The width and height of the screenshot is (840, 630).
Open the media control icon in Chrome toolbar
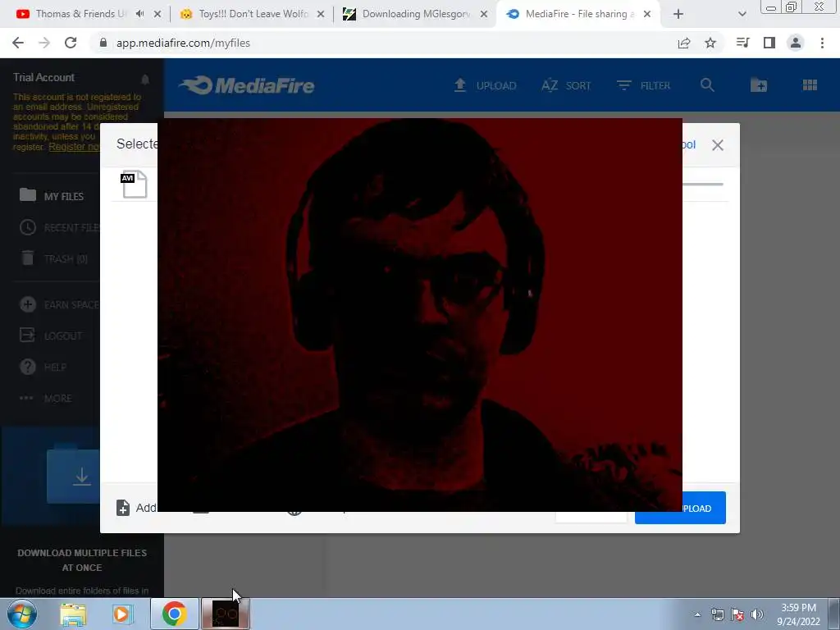(743, 43)
